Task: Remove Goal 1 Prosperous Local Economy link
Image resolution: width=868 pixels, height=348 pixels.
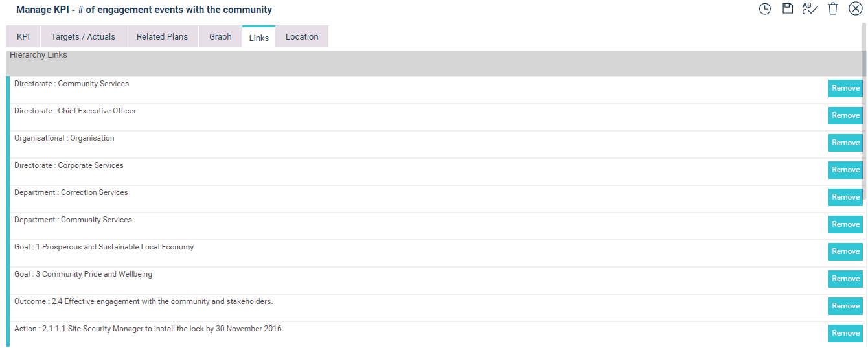Action: pos(845,251)
